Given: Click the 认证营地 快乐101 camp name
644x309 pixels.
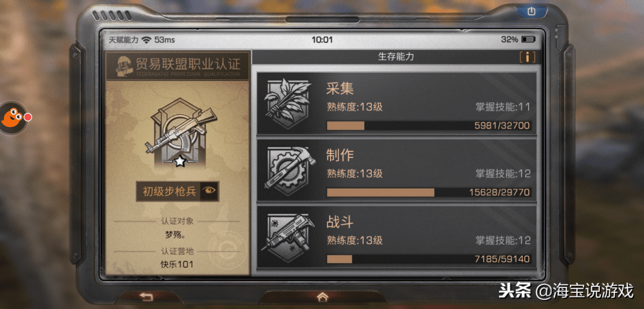Looking at the screenshot, I should [x=177, y=265].
